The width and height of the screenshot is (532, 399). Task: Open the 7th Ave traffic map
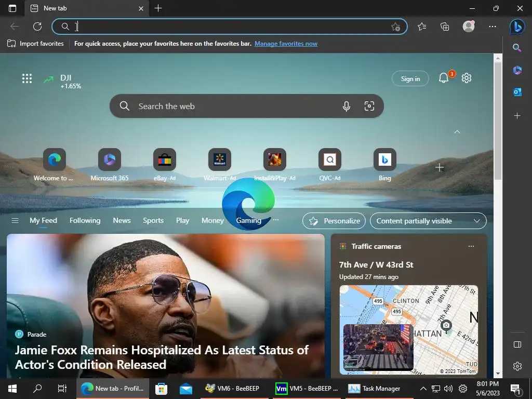409,330
